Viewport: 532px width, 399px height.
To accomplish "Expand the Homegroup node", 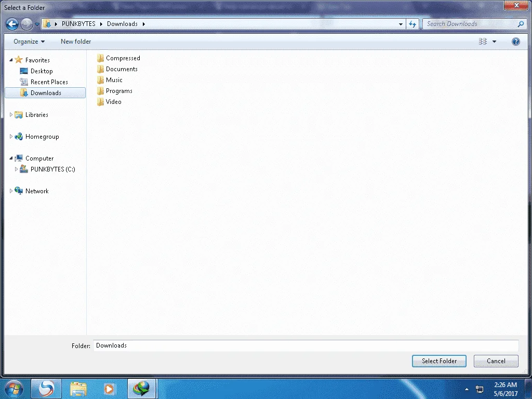I will pyautogui.click(x=11, y=137).
